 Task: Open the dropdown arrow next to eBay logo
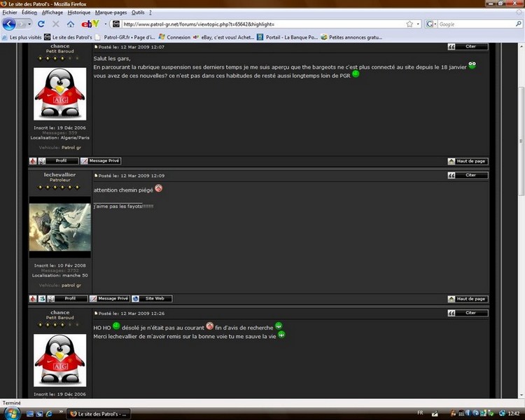click(106, 24)
